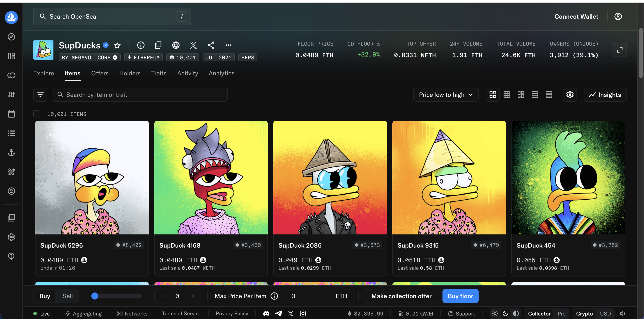Click Make collection offer button
Screen dimensions: 644x319
401,296
